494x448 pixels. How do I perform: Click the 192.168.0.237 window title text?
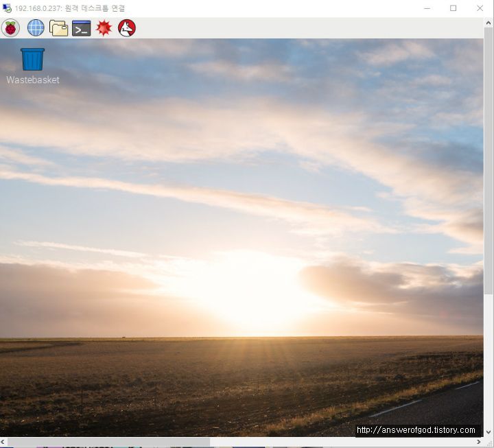tap(69, 8)
